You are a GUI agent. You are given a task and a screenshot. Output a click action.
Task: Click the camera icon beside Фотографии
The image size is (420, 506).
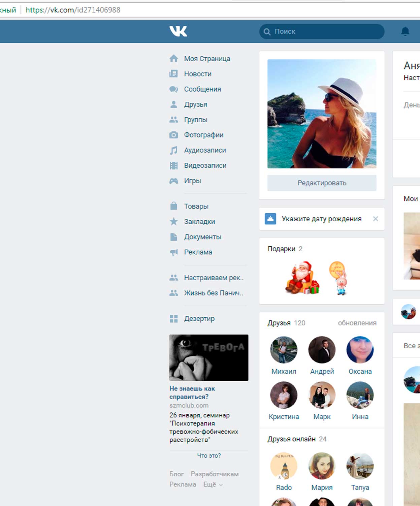(x=174, y=135)
